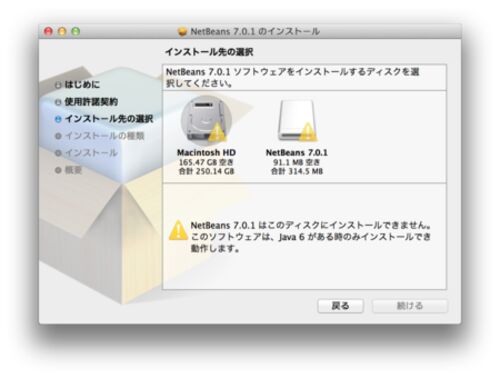Click the 合計 314.5 MB text
This screenshot has height=378, width=500.
point(297,171)
